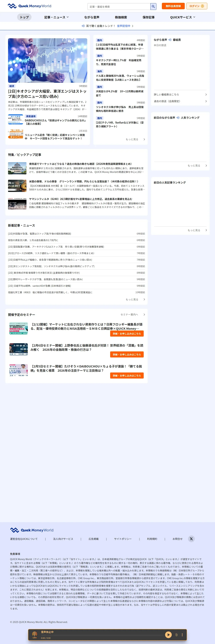The width and height of the screenshot is (215, 644).
Task: Open the 2/12 seminar thumbnail image
Action: coord(19,329)
